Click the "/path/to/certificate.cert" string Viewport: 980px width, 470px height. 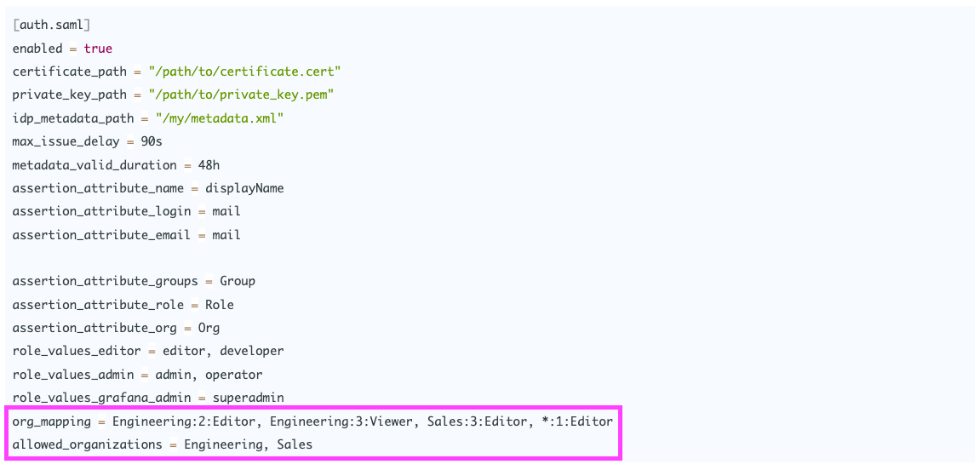pos(244,72)
